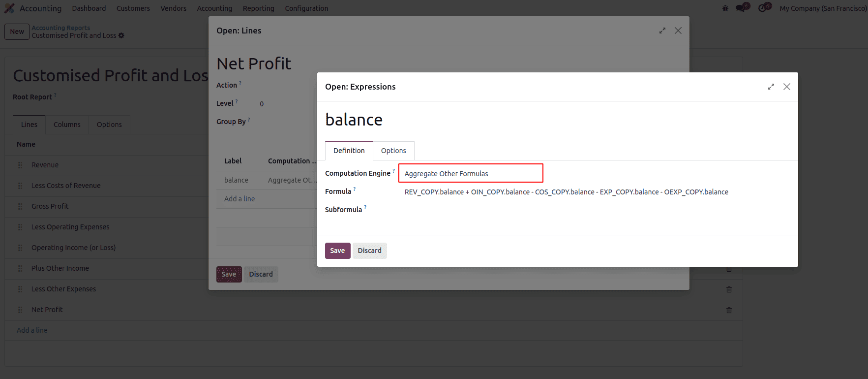
Task: Show help tooltip next to Level label
Action: [x=236, y=101]
